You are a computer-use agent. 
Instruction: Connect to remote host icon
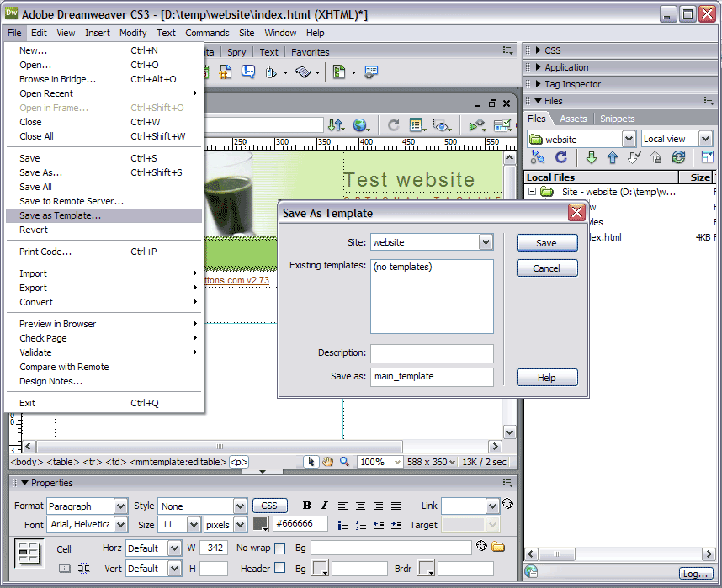click(538, 157)
